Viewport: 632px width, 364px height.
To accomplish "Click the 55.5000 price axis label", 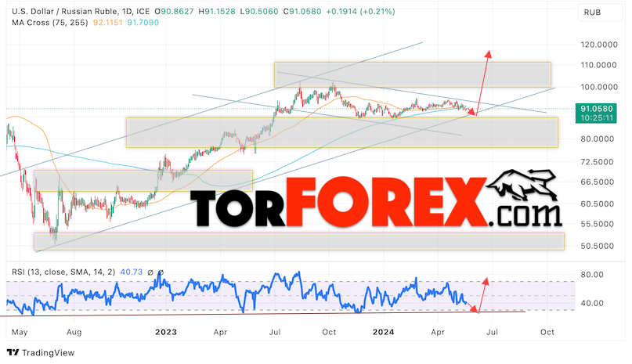I will tap(598, 224).
